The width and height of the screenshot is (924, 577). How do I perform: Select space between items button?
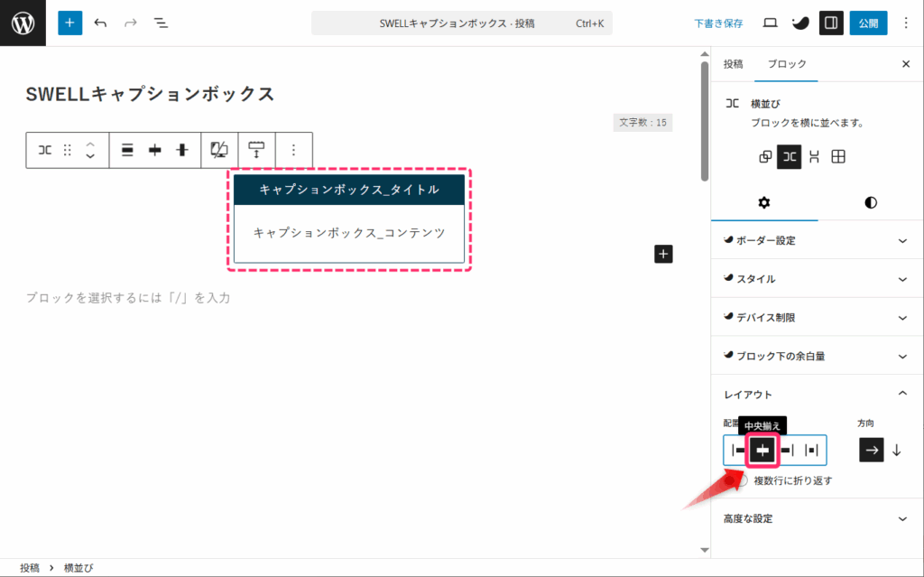coord(812,451)
